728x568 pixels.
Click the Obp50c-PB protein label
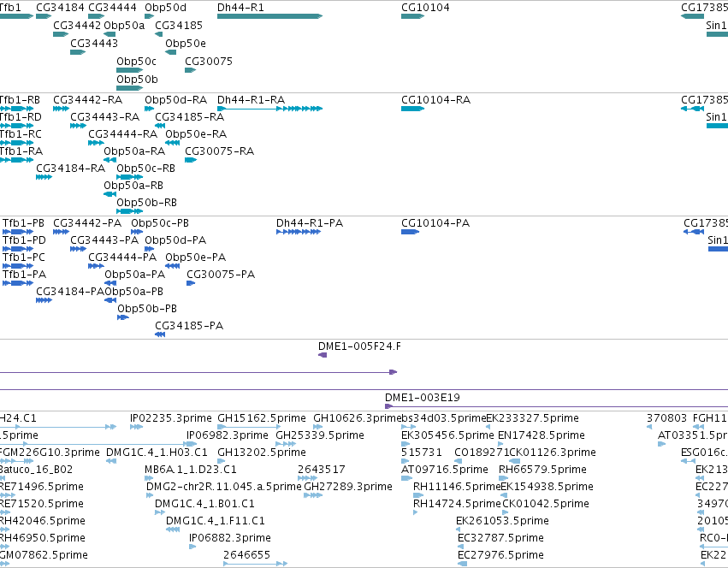160,224
